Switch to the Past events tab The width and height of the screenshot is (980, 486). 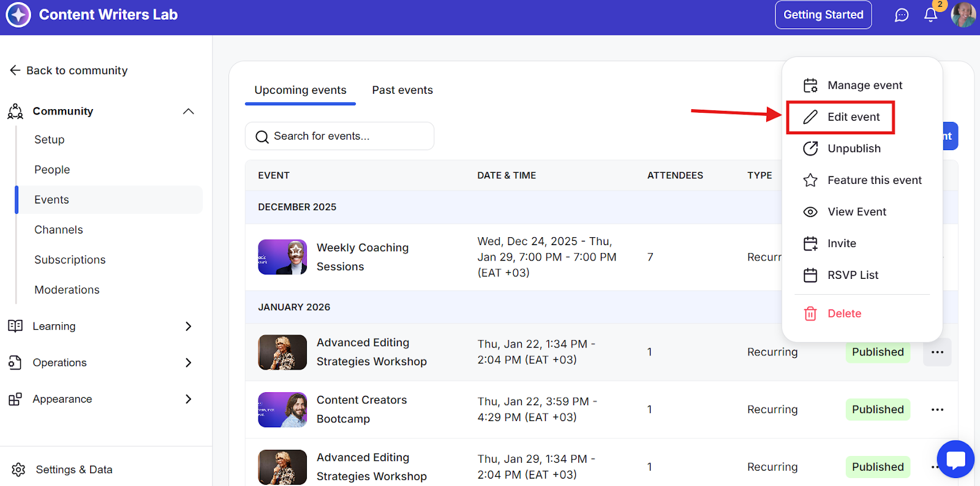[x=402, y=90]
